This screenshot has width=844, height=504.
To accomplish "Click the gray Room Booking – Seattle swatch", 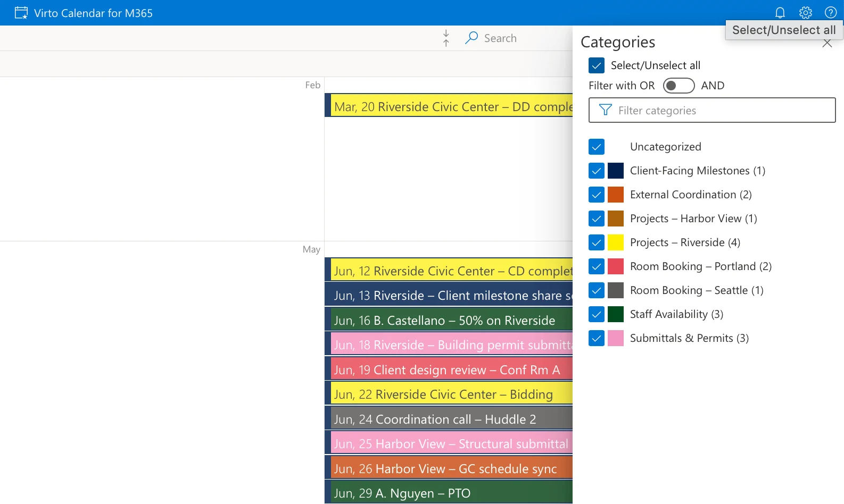I will (x=616, y=290).
